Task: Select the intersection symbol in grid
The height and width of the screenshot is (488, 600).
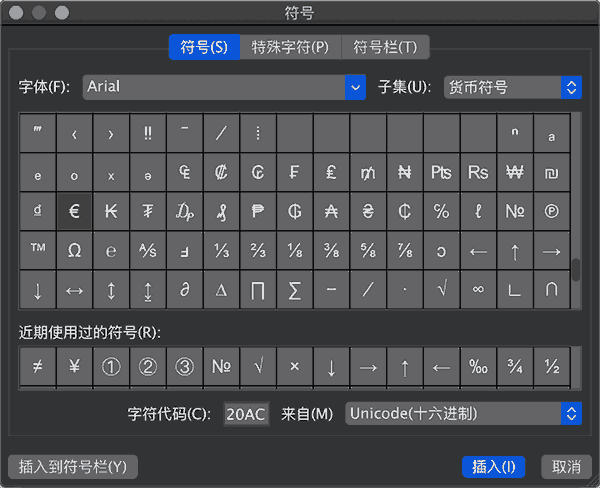Action: 552,290
